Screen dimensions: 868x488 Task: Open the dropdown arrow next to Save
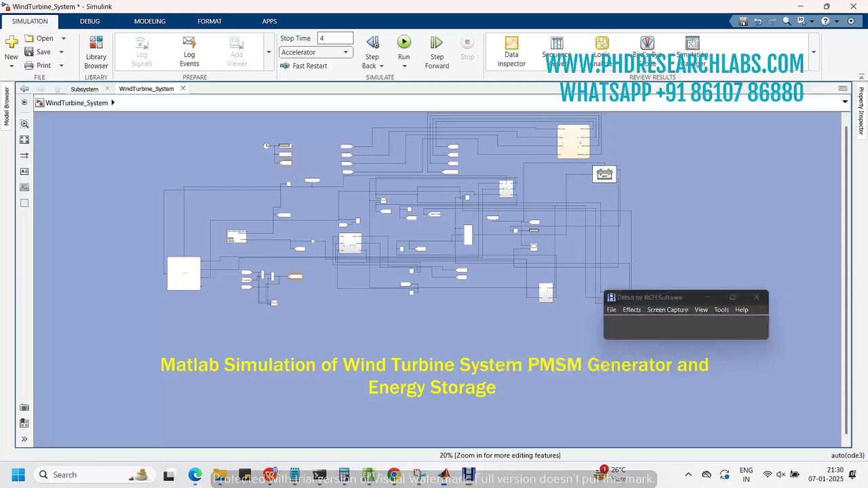coord(61,52)
